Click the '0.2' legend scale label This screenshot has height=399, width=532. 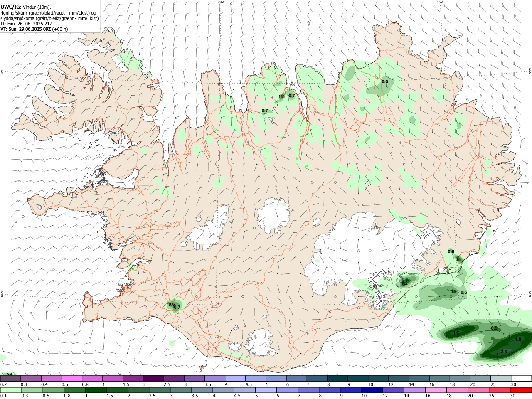pos(3,384)
